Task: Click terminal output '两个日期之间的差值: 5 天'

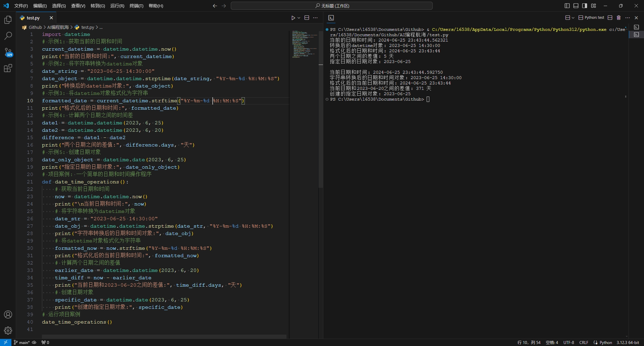Action: [x=362, y=56]
